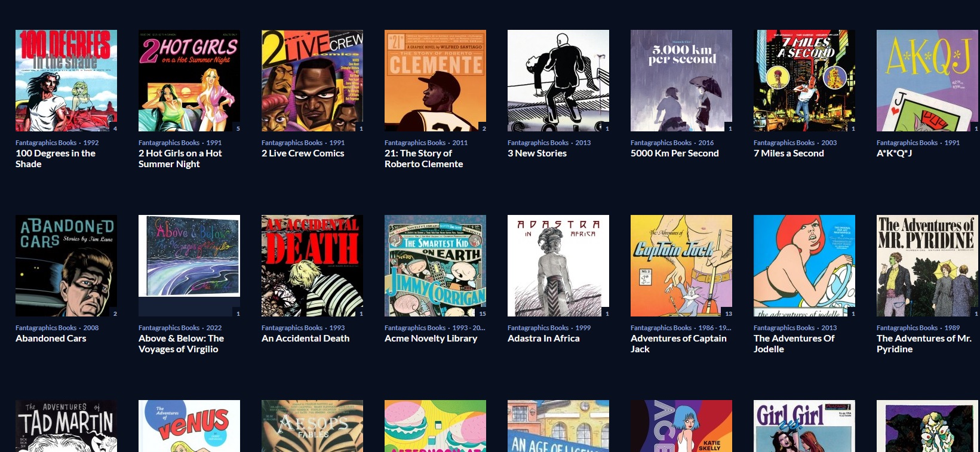Click the Adventures of Tad Martin cover
The width and height of the screenshot is (980, 452).
pyautogui.click(x=66, y=426)
